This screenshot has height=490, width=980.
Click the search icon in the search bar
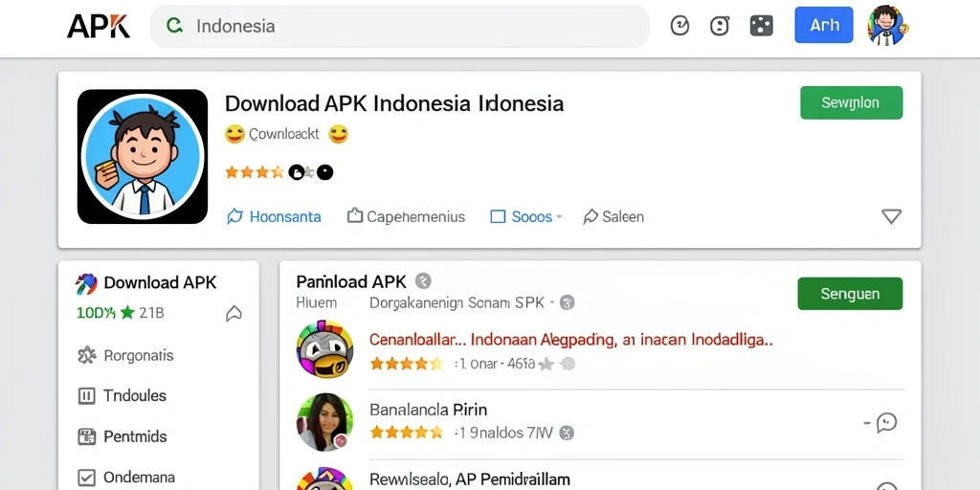point(174,26)
